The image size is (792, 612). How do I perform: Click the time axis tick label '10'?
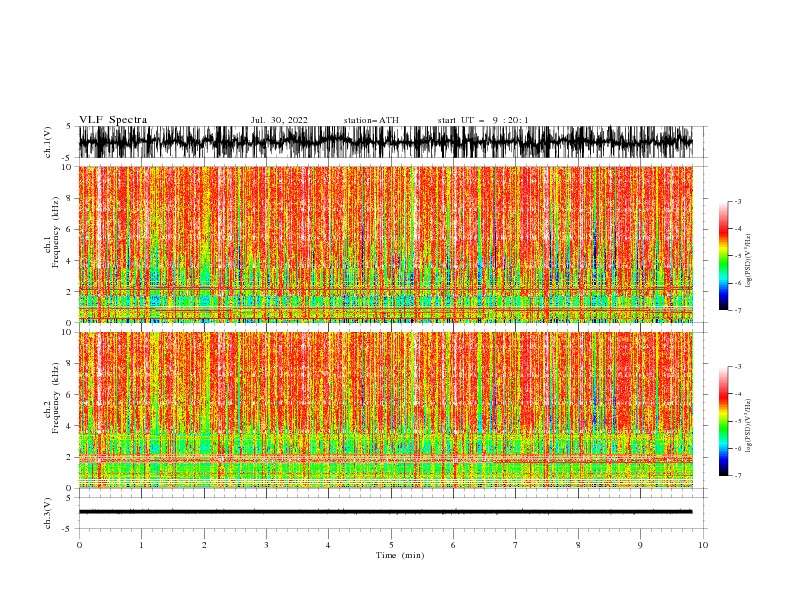click(x=703, y=545)
